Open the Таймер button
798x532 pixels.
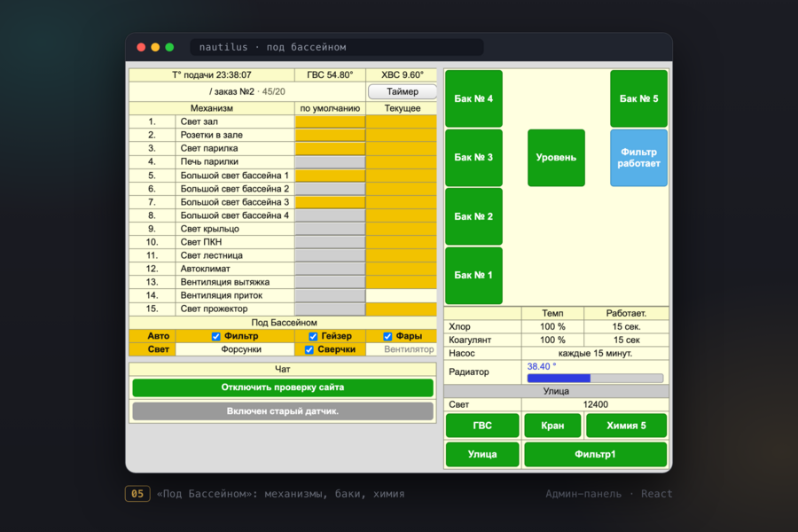point(402,91)
